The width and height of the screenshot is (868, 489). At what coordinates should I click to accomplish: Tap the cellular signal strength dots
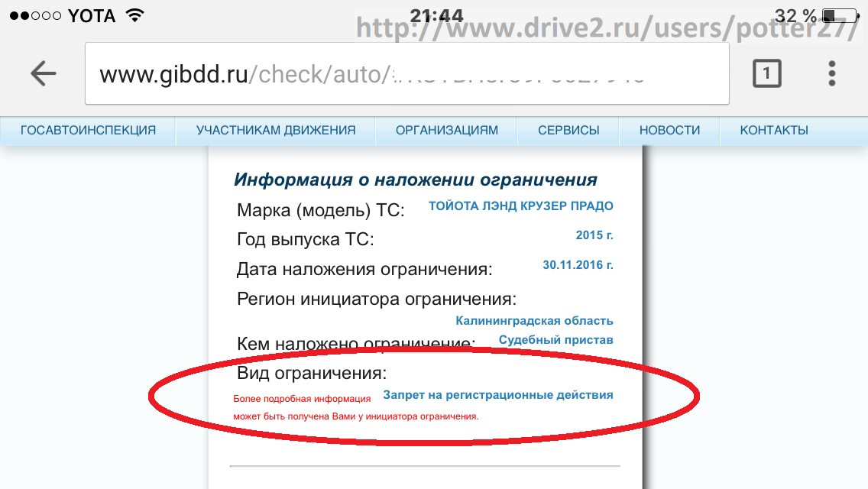pos(35,16)
